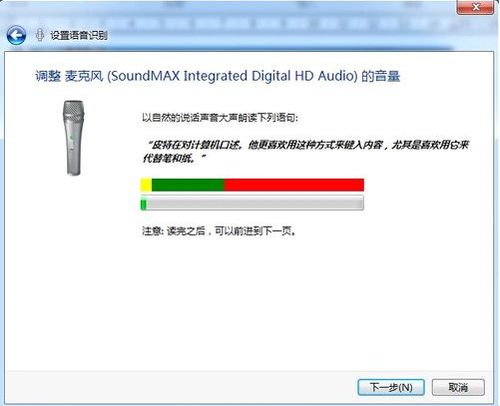The height and width of the screenshot is (406, 500).
Task: Click the instruction line 以自然的说话声音大声朗读下列语句
Action: tap(220, 118)
